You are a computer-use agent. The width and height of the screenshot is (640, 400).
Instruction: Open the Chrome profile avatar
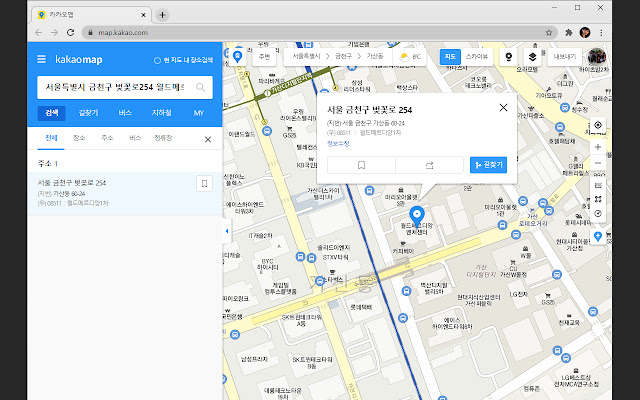click(x=585, y=33)
